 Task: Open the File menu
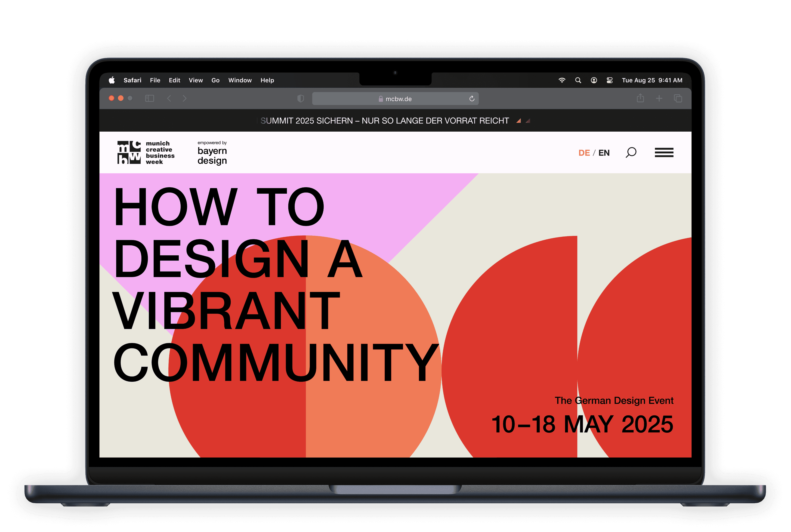[155, 80]
